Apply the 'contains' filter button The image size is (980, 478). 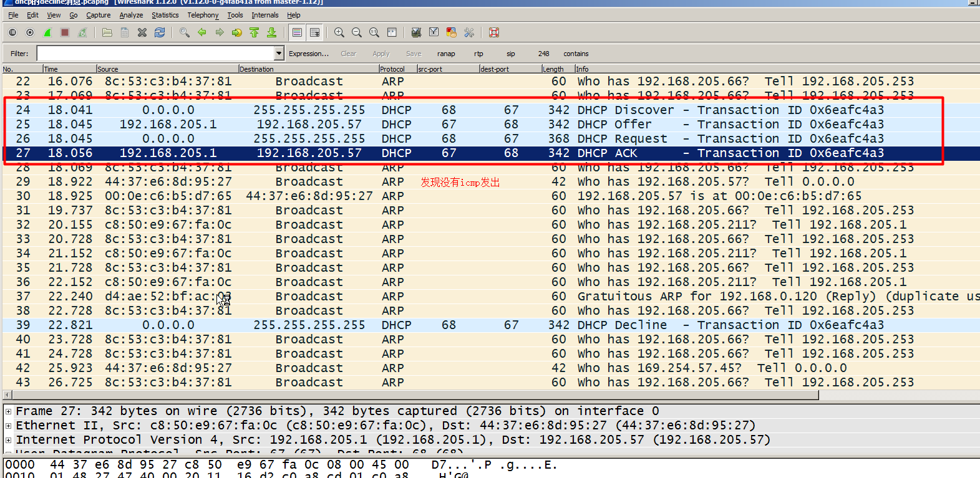click(x=576, y=54)
